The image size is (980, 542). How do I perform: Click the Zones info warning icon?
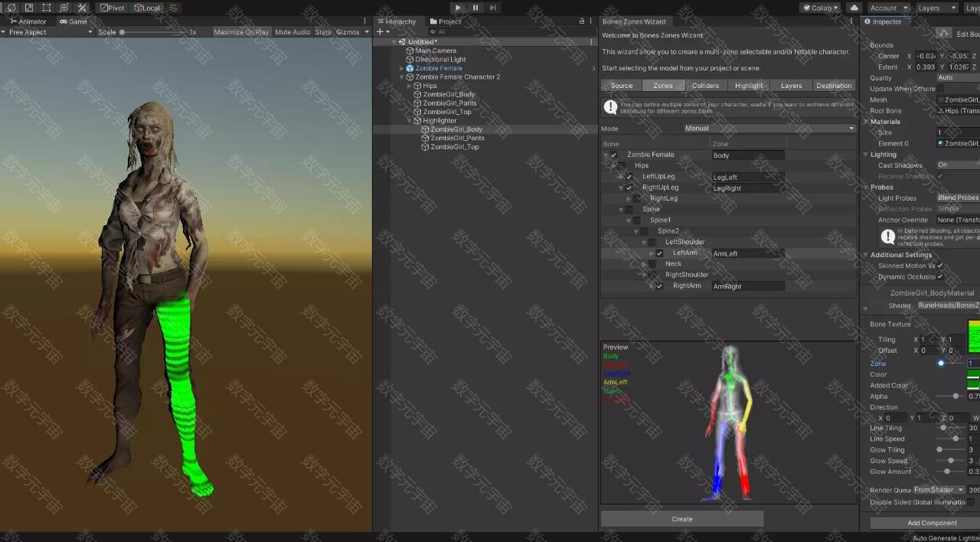[x=610, y=107]
